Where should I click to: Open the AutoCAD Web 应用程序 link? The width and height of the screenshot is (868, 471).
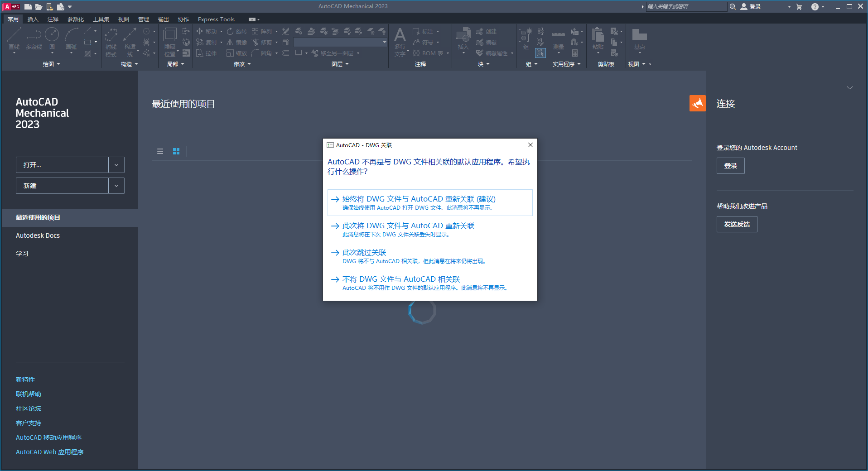pos(49,452)
